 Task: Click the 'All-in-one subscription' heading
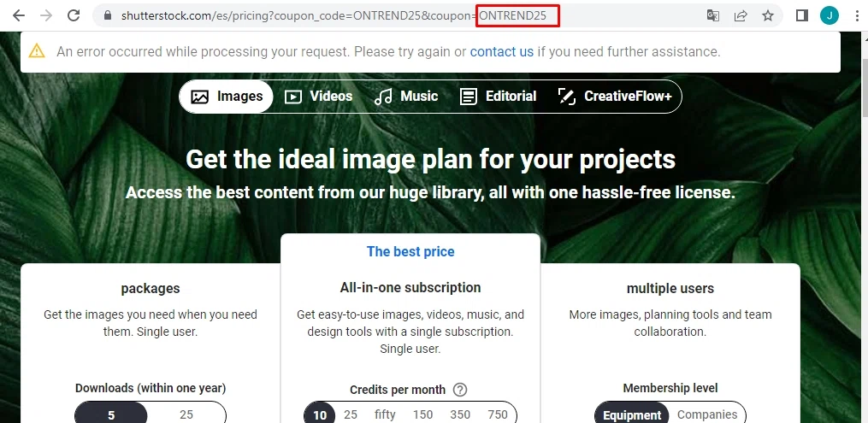tap(410, 287)
